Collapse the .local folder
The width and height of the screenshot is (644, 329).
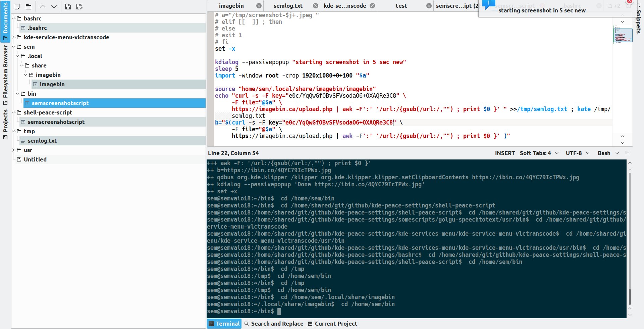coord(18,56)
